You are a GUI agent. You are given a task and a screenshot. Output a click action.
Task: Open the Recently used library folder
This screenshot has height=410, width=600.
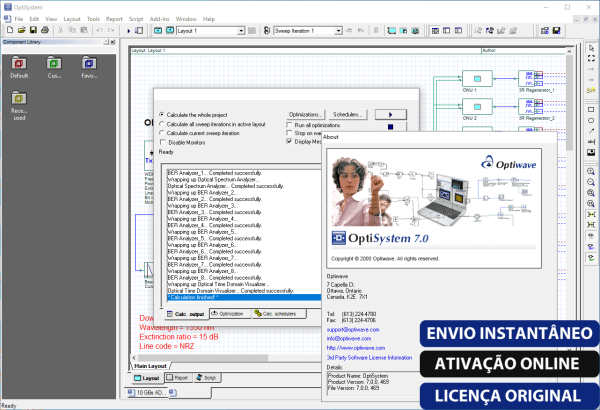19,106
